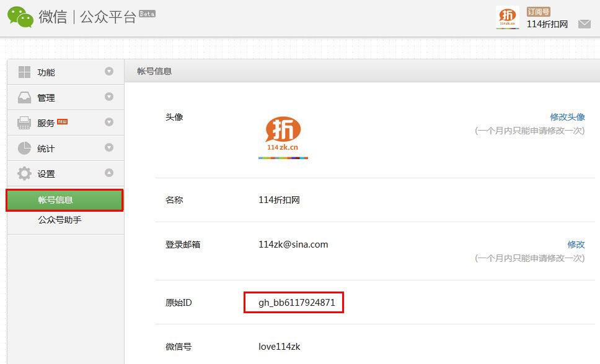The height and width of the screenshot is (364, 600).
Task: Click the 微信 公众平台 title text
Action: click(87, 17)
